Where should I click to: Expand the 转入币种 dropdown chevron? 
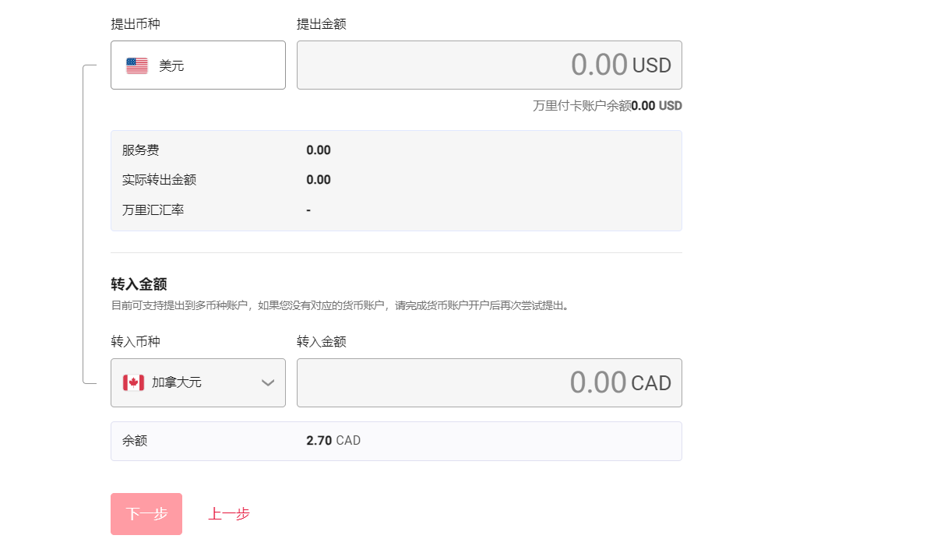pos(268,382)
